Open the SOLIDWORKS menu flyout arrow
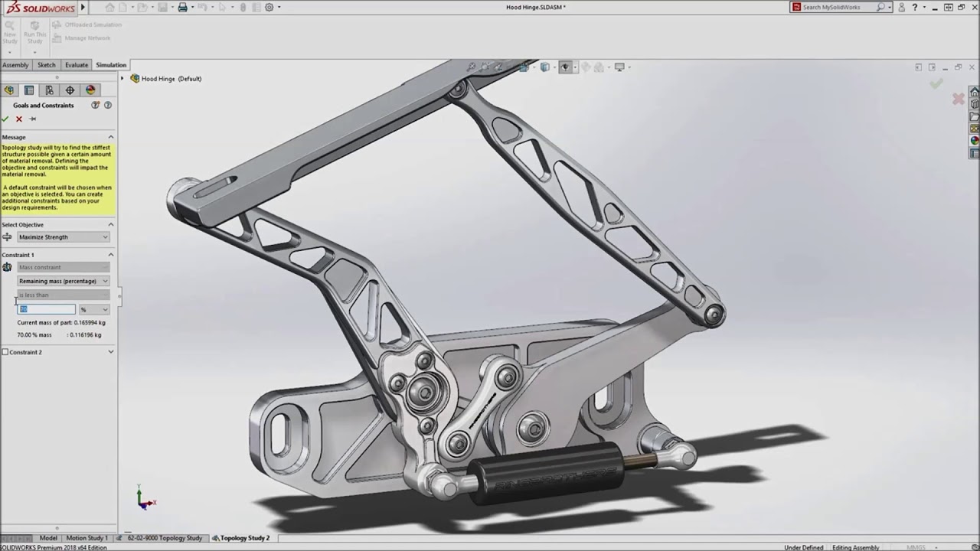 83,8
